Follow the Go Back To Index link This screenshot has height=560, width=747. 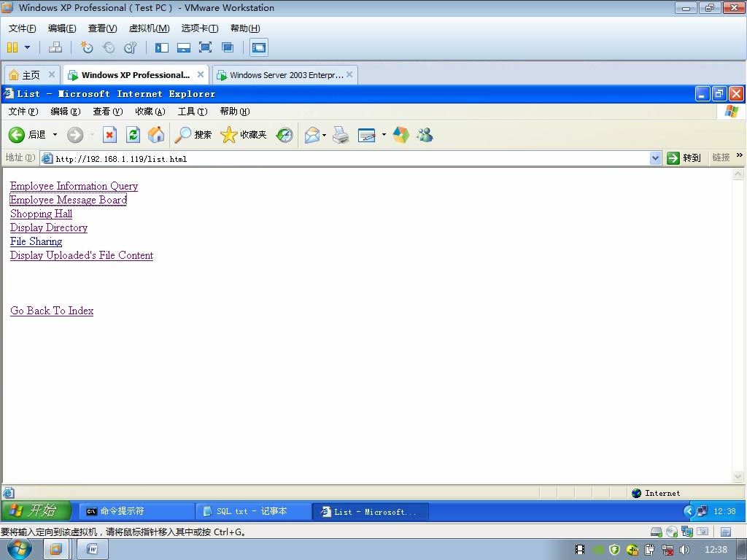[x=52, y=311]
